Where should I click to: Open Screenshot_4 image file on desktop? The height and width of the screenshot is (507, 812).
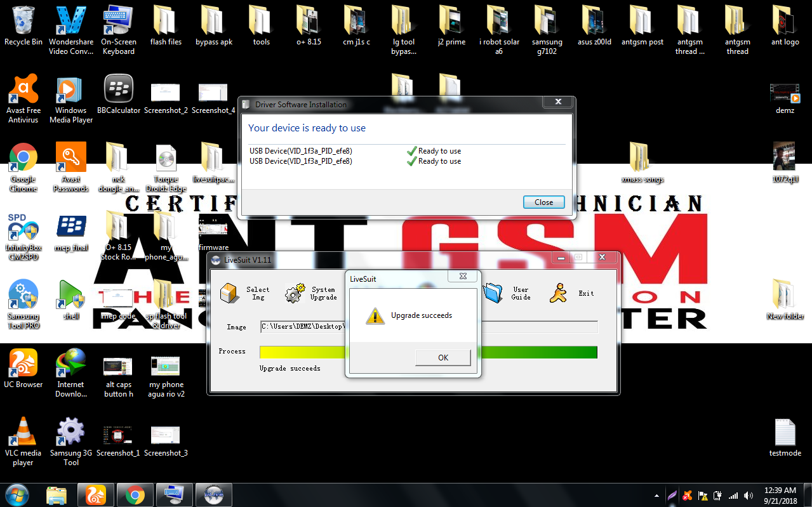(213, 94)
